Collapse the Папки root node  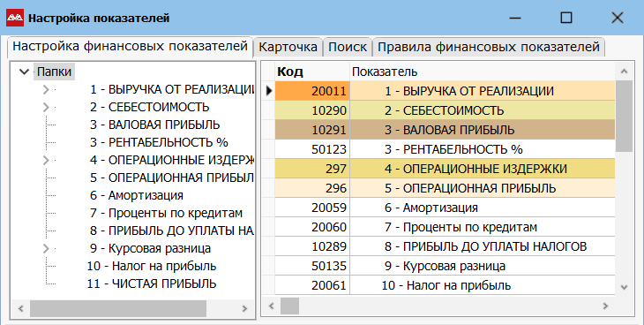(x=24, y=72)
